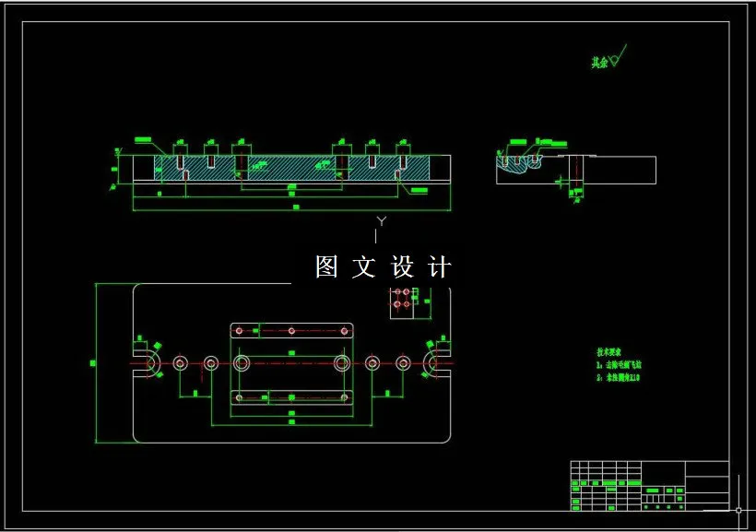Select note line 未注圆角R10
756x532 pixels.
pos(616,376)
